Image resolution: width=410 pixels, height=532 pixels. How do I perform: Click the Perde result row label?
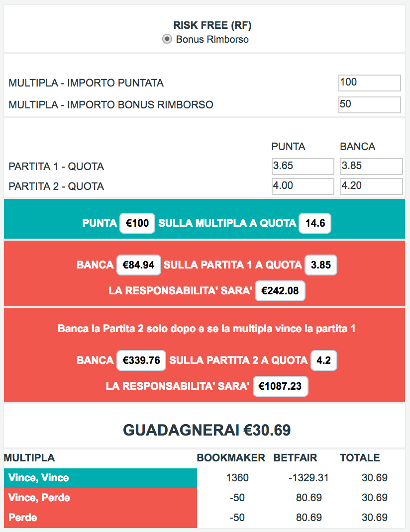23,518
